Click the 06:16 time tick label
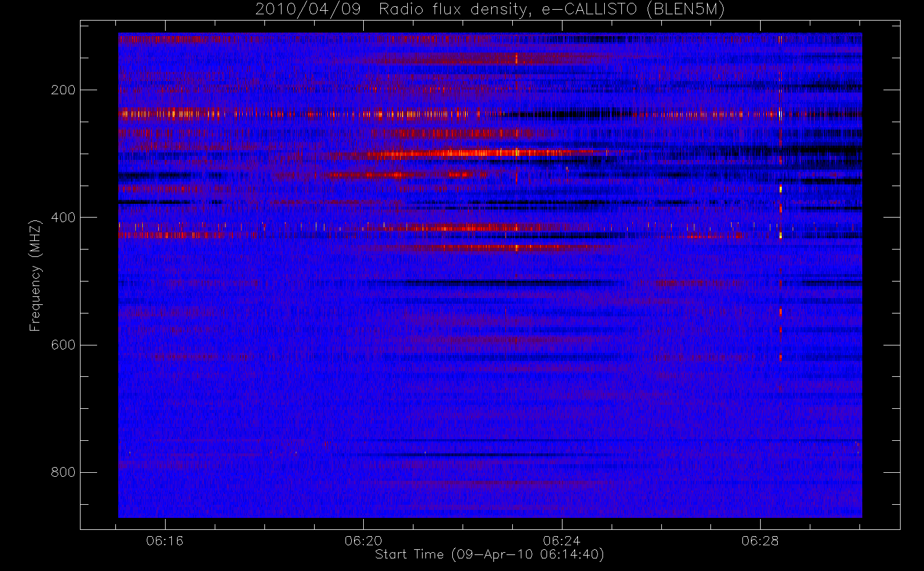The height and width of the screenshot is (571, 924). (x=165, y=541)
